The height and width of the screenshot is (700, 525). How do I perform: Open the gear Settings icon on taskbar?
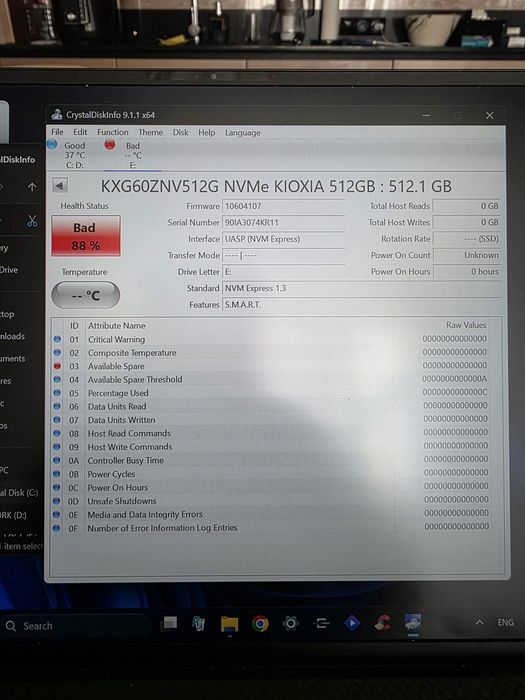tap(291, 623)
